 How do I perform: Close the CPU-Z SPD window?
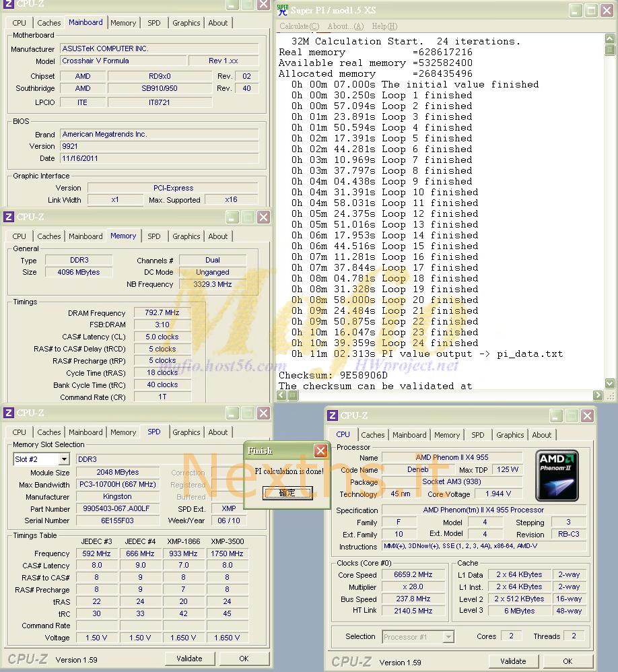pyautogui.click(x=264, y=413)
